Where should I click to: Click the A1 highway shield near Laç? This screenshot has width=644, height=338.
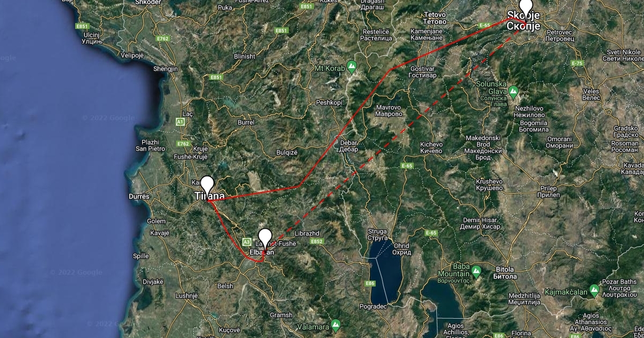(180, 122)
